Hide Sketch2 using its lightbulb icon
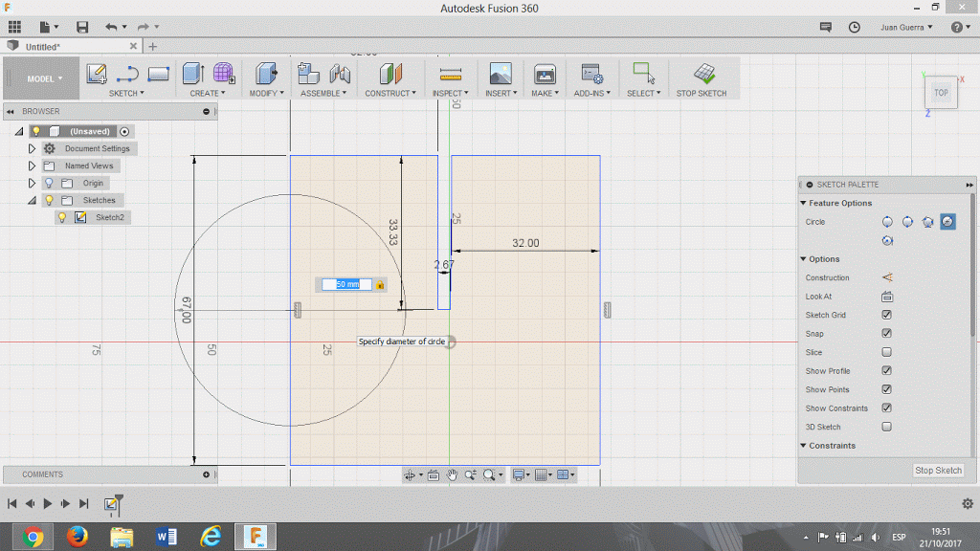This screenshot has height=551, width=980. pos(62,217)
